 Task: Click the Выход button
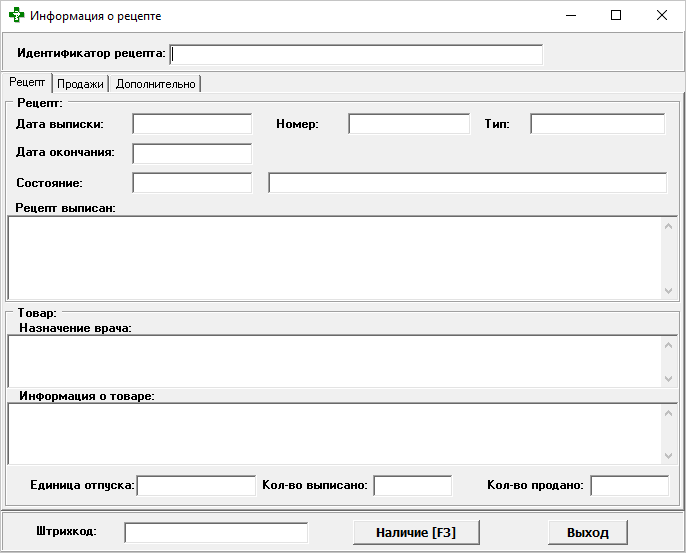pyautogui.click(x=588, y=533)
